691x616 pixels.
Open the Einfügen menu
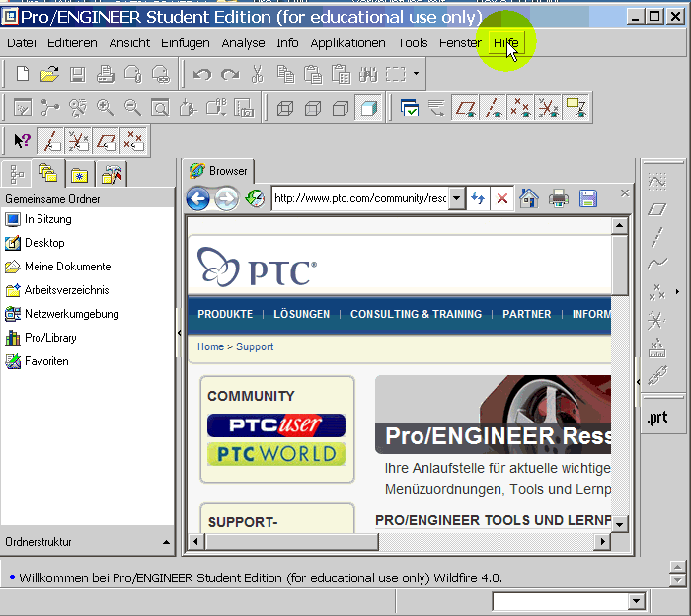(186, 43)
